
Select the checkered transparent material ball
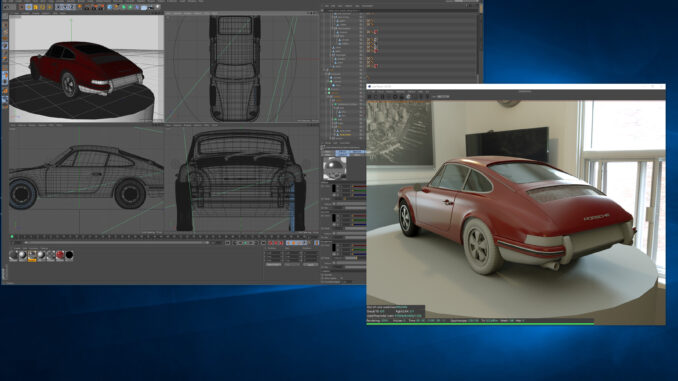click(51, 255)
